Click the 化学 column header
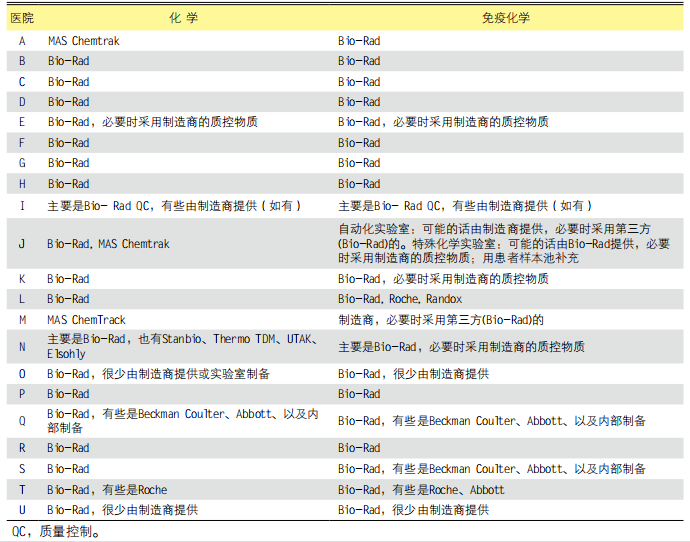690x542 pixels. [184, 18]
